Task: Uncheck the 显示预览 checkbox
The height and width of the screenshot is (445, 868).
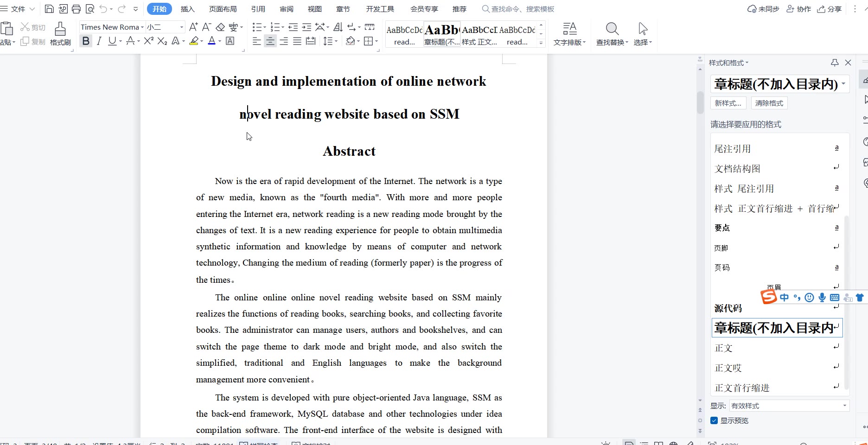Action: pos(714,420)
